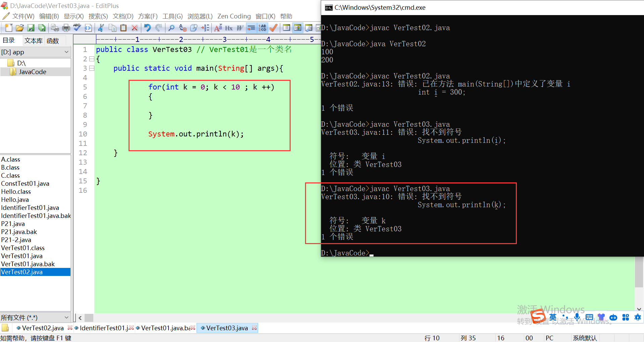Image resolution: width=644 pixels, height=342 pixels.
Task: Click the Save All icon
Action: coord(42,28)
